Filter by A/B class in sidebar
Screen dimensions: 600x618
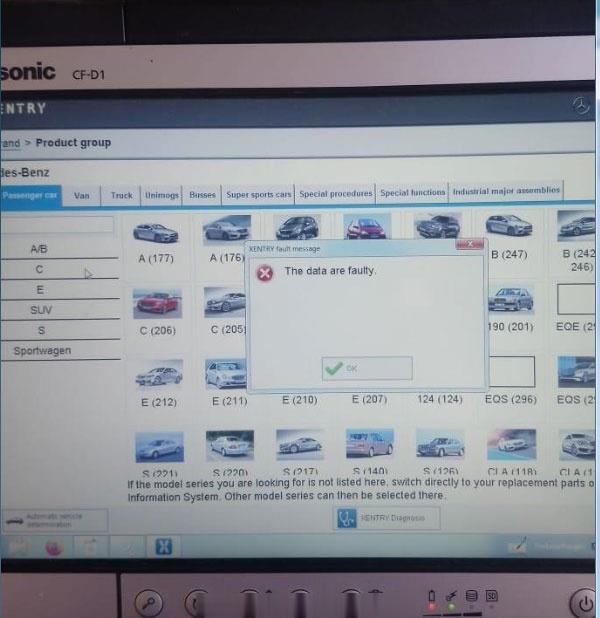click(59, 249)
